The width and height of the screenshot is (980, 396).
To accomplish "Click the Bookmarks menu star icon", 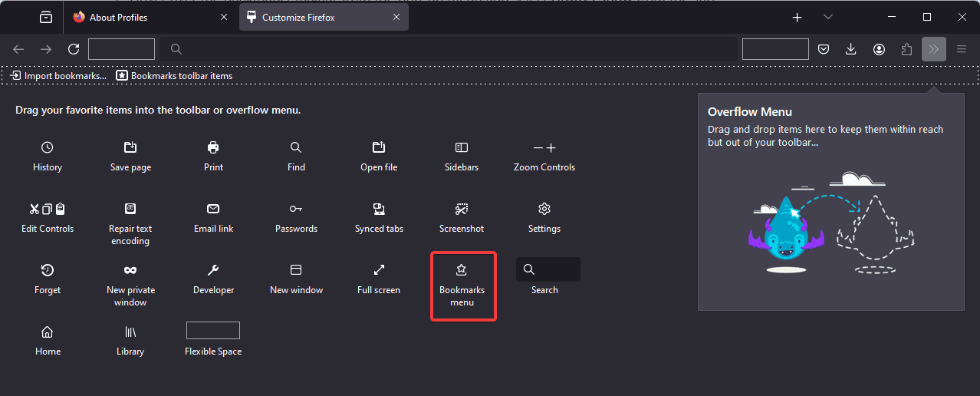I will tap(462, 270).
